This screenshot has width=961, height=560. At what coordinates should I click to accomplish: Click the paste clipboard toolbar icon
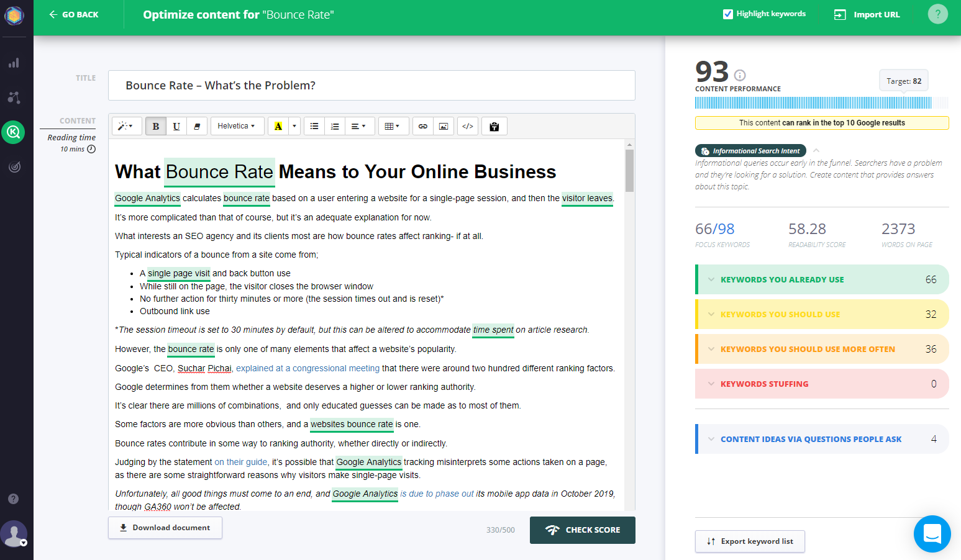tap(494, 126)
